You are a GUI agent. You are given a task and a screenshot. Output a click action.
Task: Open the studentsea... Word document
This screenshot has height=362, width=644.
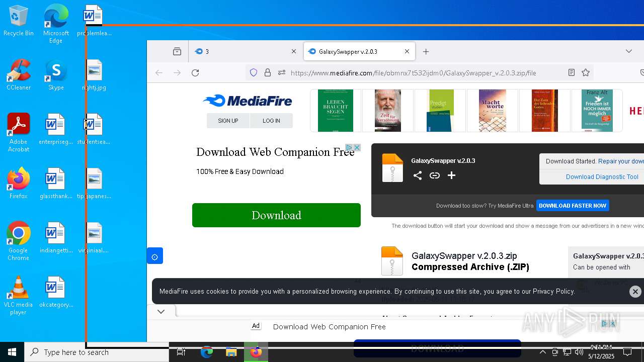point(94,130)
